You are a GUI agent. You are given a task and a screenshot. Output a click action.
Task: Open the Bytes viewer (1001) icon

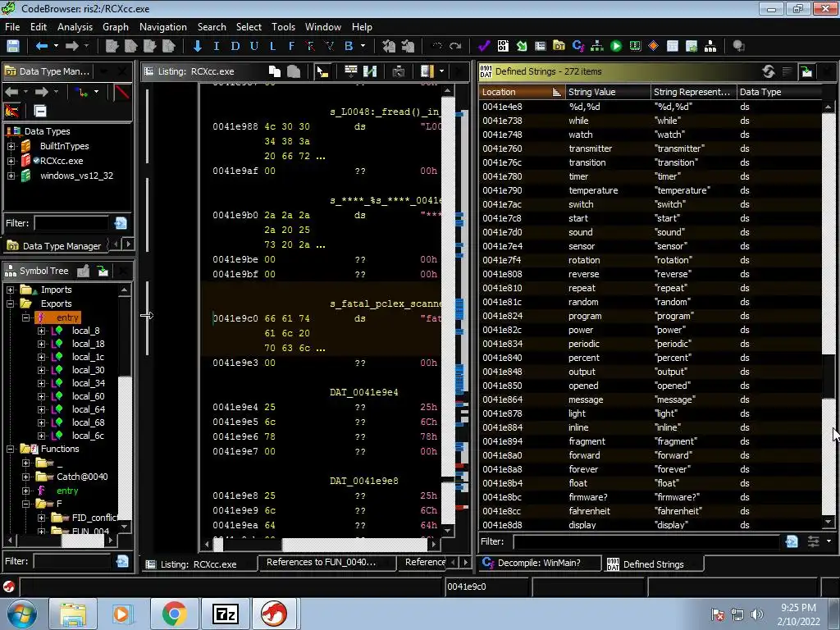(x=503, y=46)
